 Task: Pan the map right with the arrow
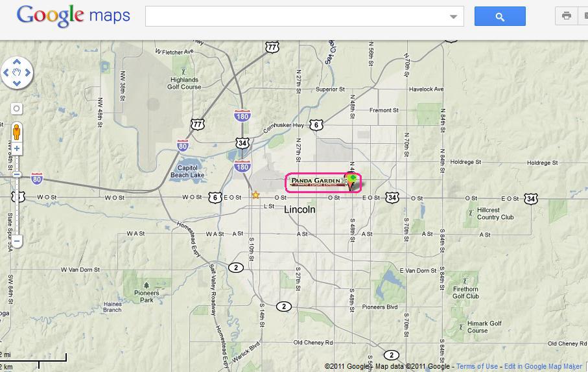coord(28,73)
